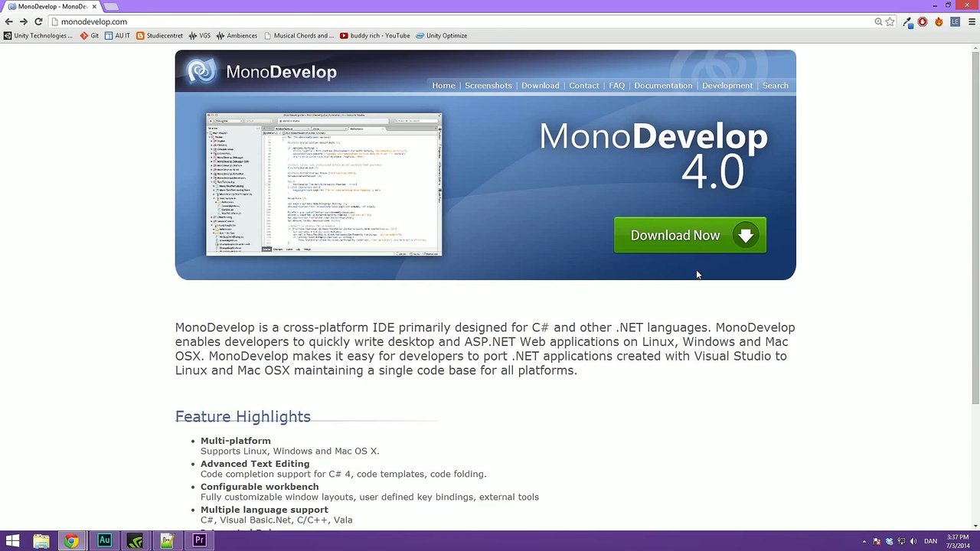Viewport: 980px width, 551px height.
Task: Open the network connection tray icon
Action: 901,542
